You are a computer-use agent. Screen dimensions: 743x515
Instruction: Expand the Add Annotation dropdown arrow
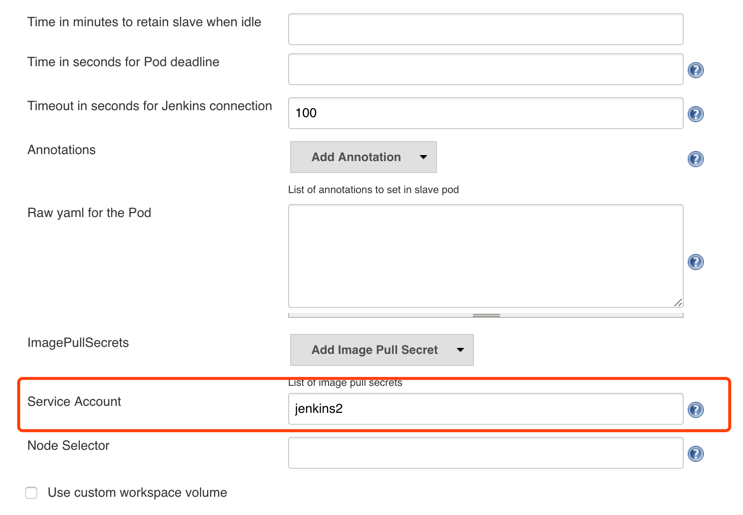click(x=424, y=157)
